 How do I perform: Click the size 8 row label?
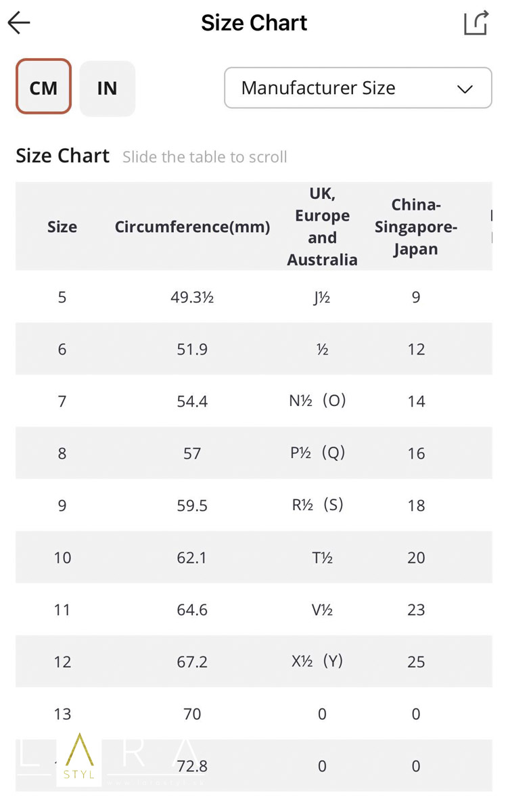(x=62, y=453)
